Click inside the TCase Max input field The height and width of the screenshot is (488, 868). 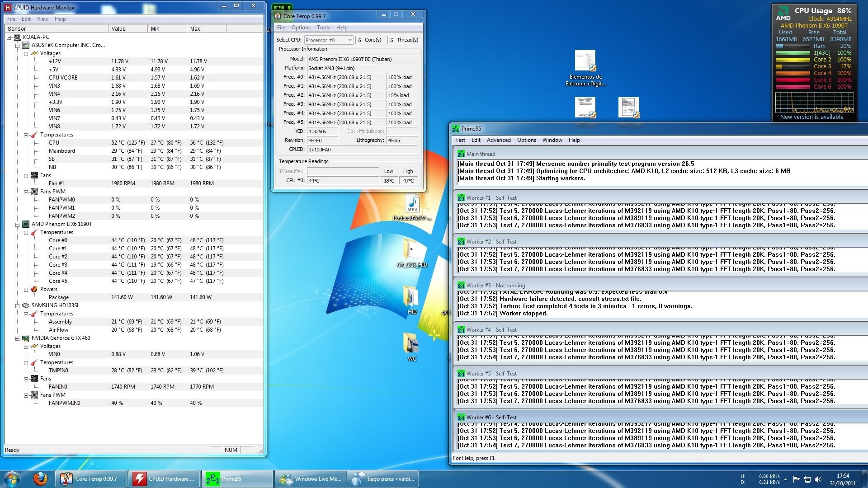(x=342, y=171)
